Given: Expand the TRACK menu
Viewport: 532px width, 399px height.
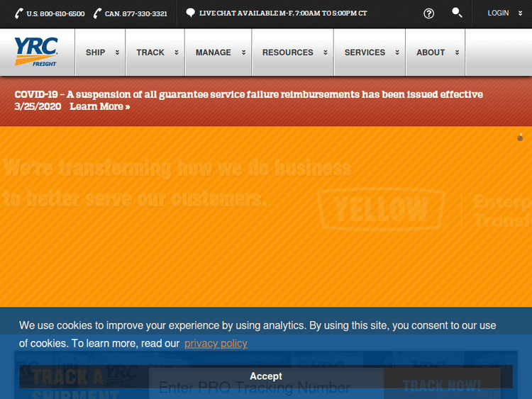Looking at the screenshot, I should click(x=155, y=52).
